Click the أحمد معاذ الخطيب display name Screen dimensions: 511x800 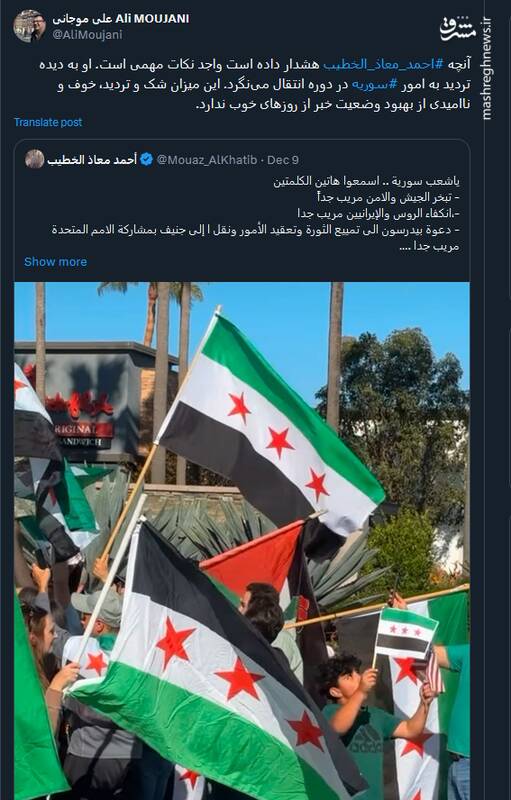[x=92, y=160]
